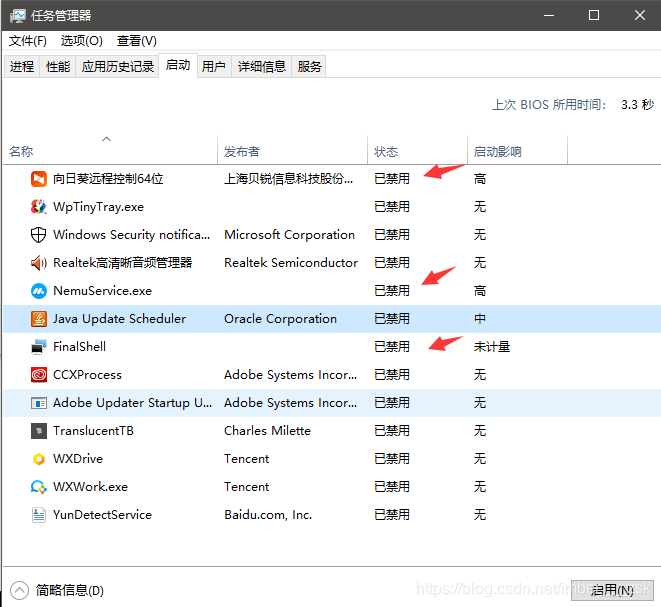This screenshot has width=661, height=607.
Task: Open the 文件(F) menu
Action: coord(28,41)
